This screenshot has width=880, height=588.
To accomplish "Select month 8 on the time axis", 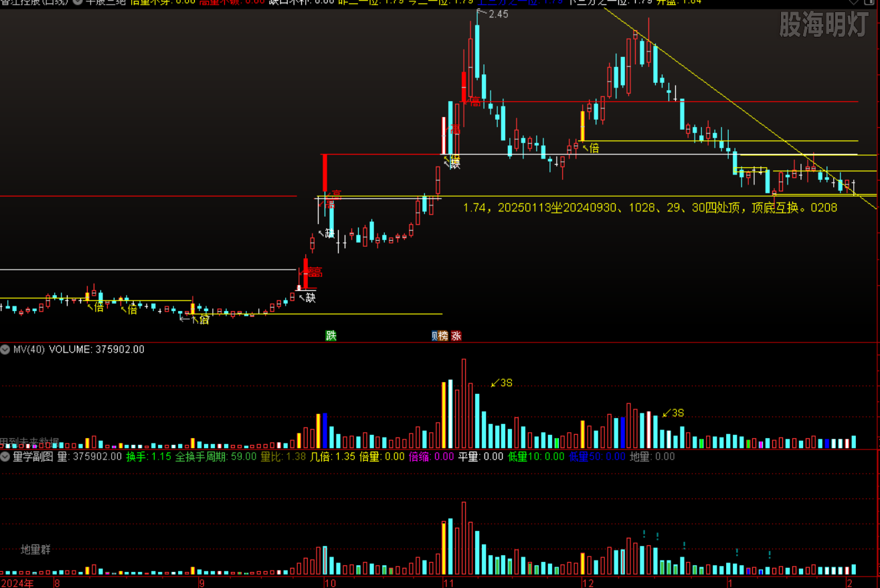I will point(57,583).
